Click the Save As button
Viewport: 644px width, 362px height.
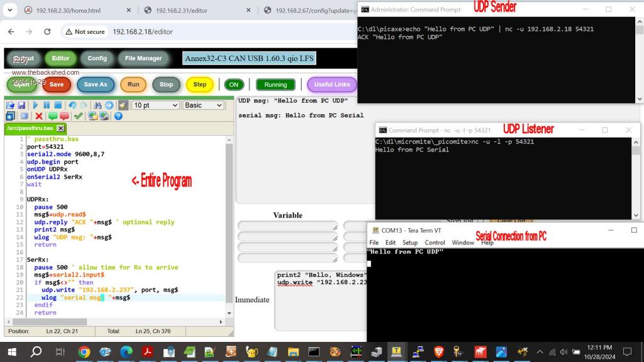coord(96,85)
